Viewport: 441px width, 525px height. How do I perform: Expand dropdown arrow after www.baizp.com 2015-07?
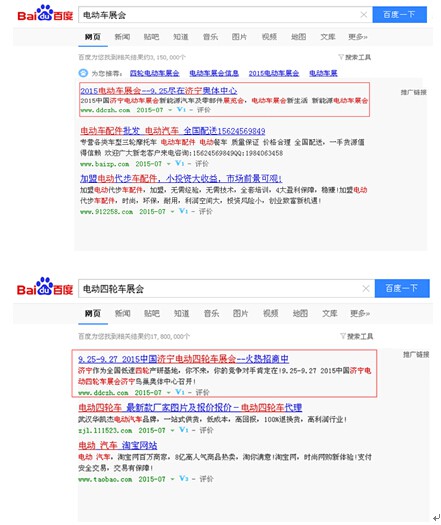[x=169, y=164]
